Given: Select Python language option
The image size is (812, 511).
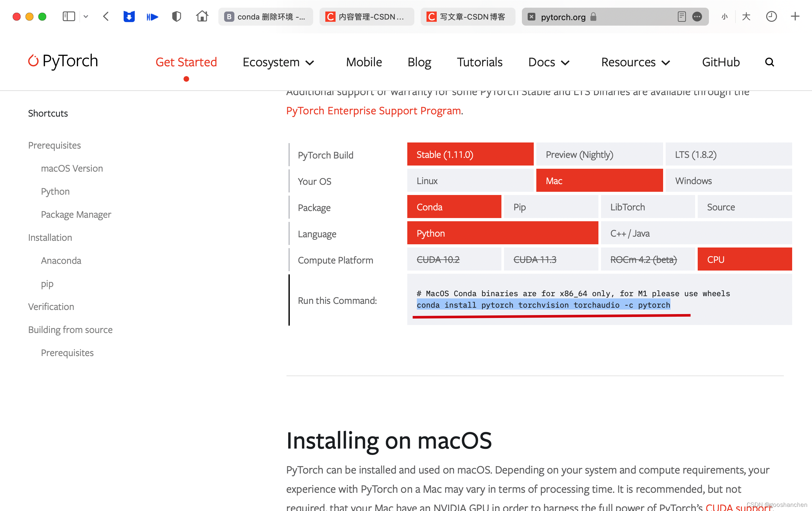Looking at the screenshot, I should click(x=502, y=233).
